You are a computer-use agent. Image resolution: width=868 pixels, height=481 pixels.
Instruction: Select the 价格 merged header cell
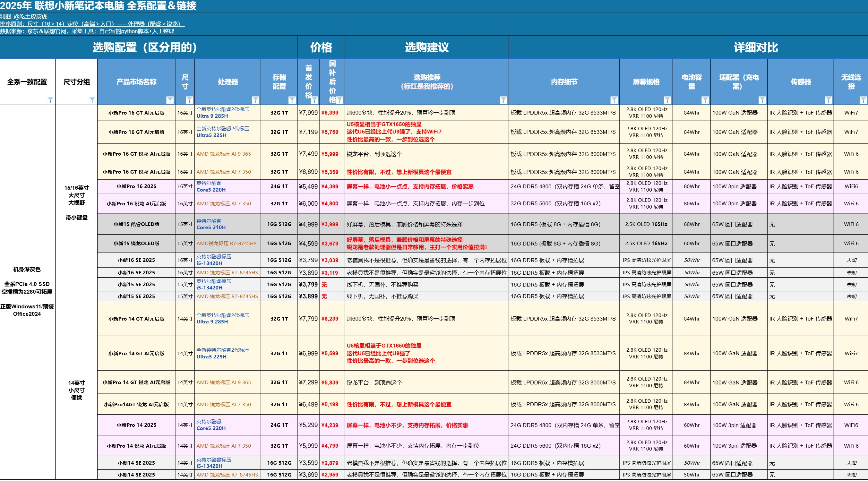coord(321,47)
